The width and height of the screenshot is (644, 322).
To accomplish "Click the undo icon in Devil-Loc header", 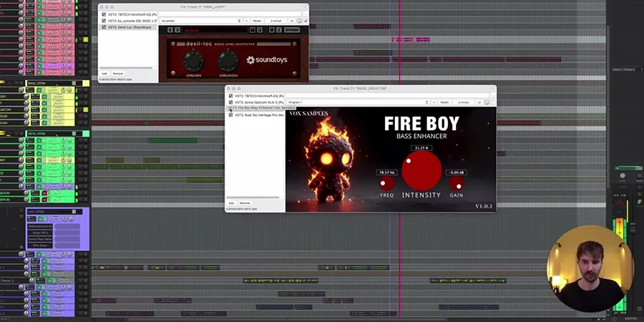I will coord(260,30).
